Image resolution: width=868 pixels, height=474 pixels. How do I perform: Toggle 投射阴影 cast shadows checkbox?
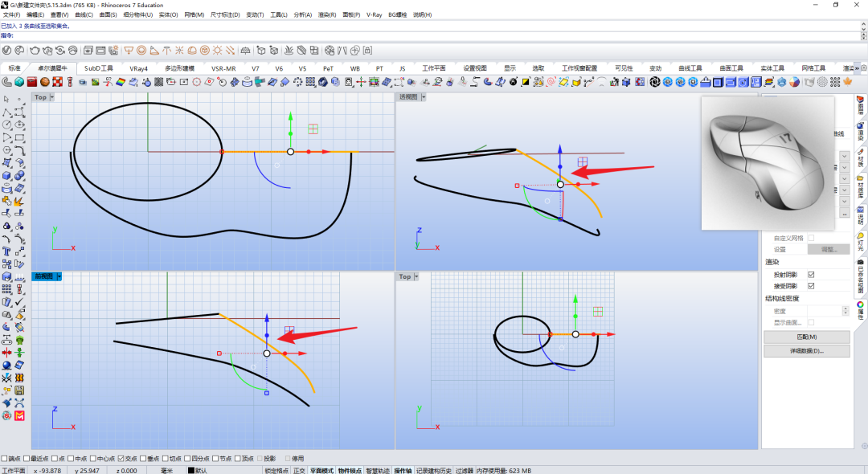pos(811,274)
